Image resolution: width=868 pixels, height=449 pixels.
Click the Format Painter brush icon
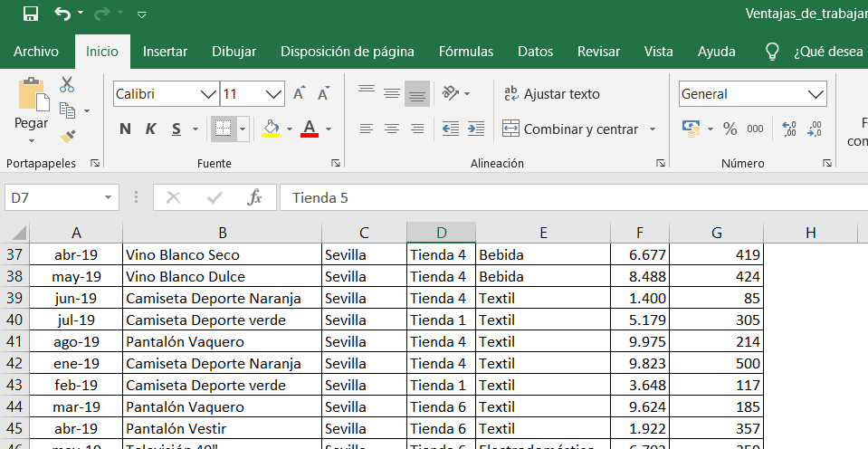coord(68,136)
